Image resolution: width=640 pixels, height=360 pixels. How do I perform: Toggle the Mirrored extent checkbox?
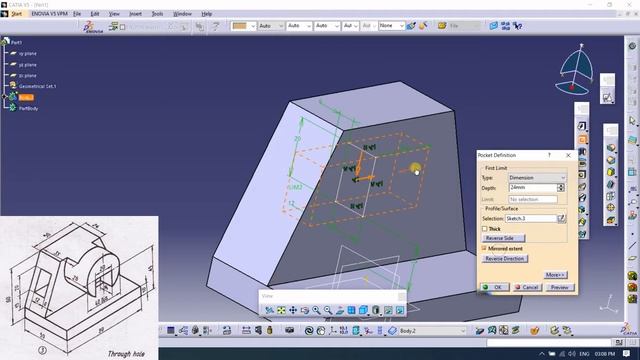484,248
